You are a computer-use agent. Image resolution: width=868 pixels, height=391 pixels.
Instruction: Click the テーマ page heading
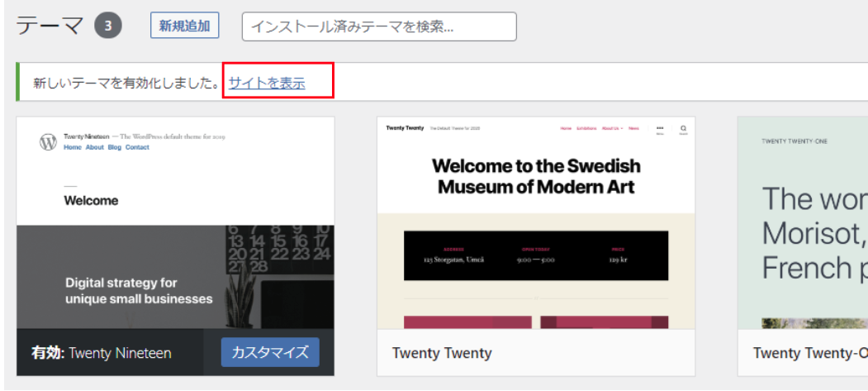point(50,26)
